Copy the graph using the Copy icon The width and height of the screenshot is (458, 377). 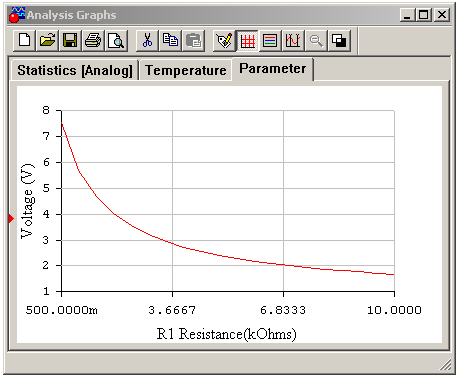170,41
